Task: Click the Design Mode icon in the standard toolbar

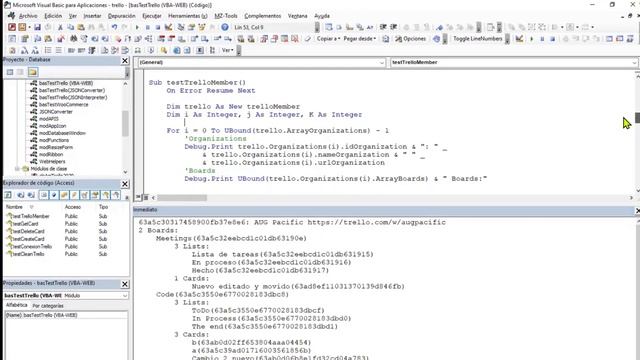Action: [x=168, y=27]
